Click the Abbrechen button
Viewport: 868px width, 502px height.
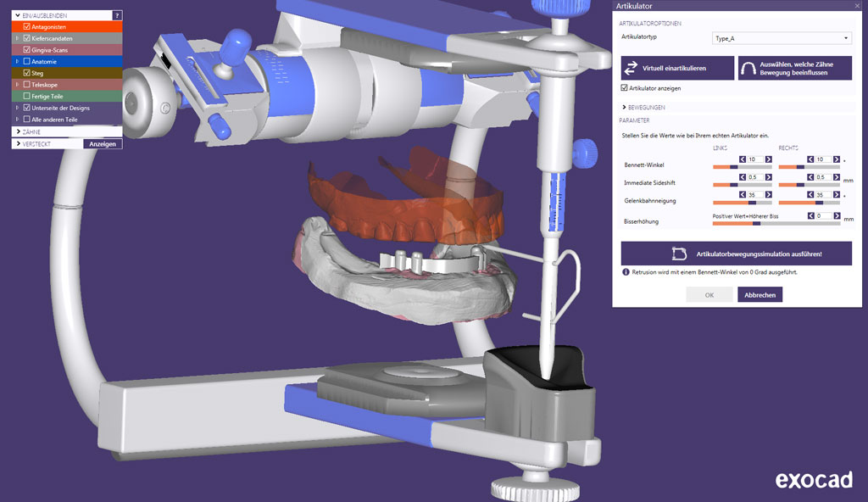(x=759, y=295)
